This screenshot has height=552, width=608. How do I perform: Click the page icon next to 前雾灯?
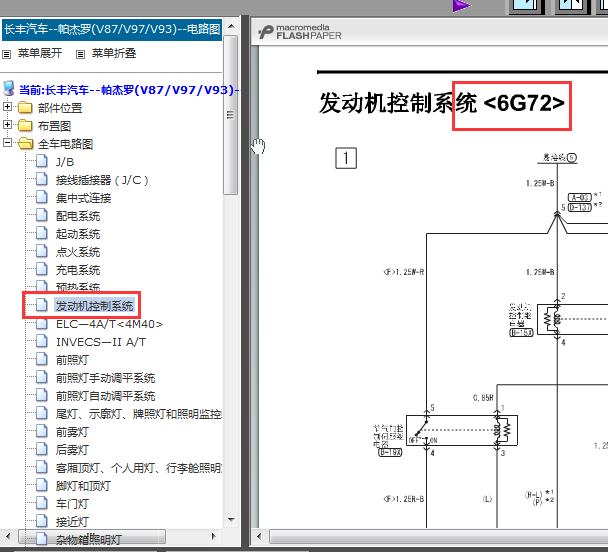[42, 431]
